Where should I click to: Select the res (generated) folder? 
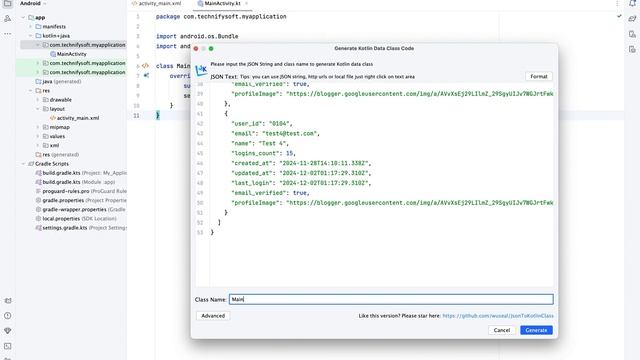pos(57,155)
